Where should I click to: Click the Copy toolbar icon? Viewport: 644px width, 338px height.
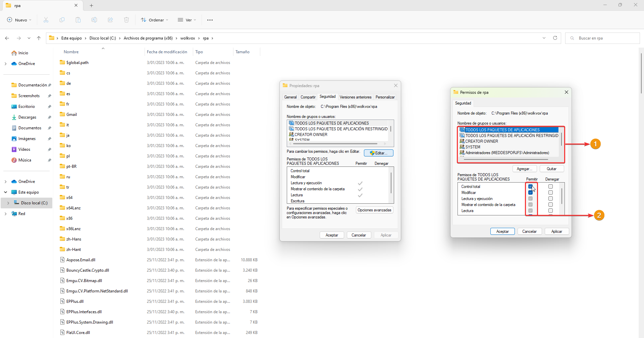coord(62,20)
